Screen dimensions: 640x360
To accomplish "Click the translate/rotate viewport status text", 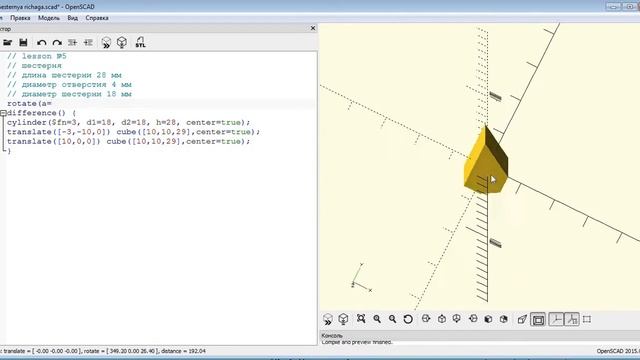I will (x=103, y=351).
